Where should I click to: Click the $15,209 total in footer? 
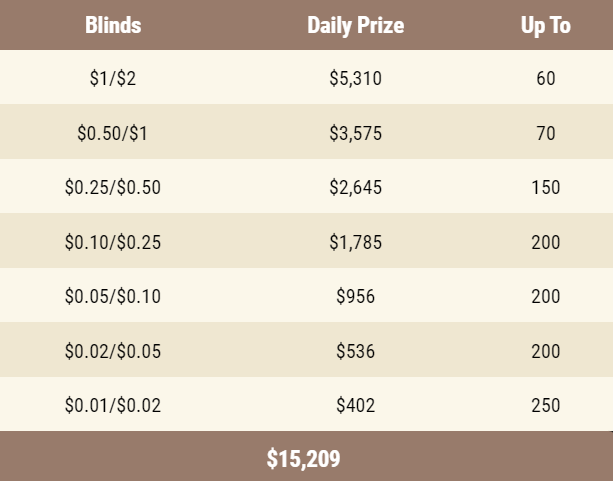pyautogui.click(x=303, y=459)
